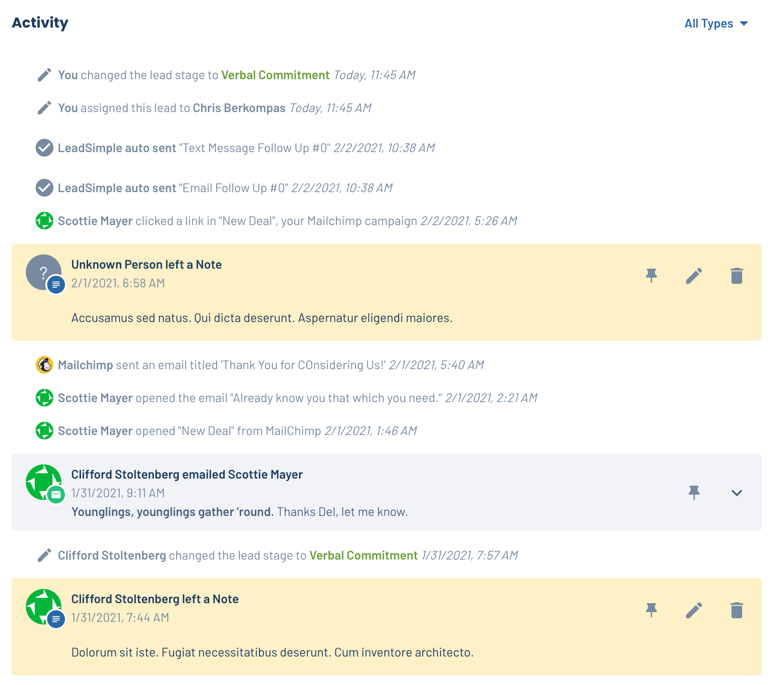Click Scottie Mayer in opened New Deal entry
The image size is (784, 685).
(95, 431)
